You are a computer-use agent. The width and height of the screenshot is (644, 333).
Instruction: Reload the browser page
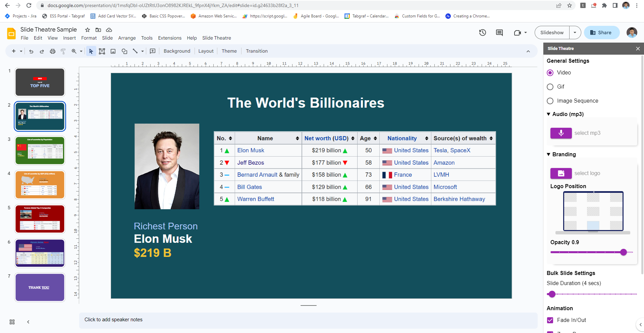coord(29,5)
